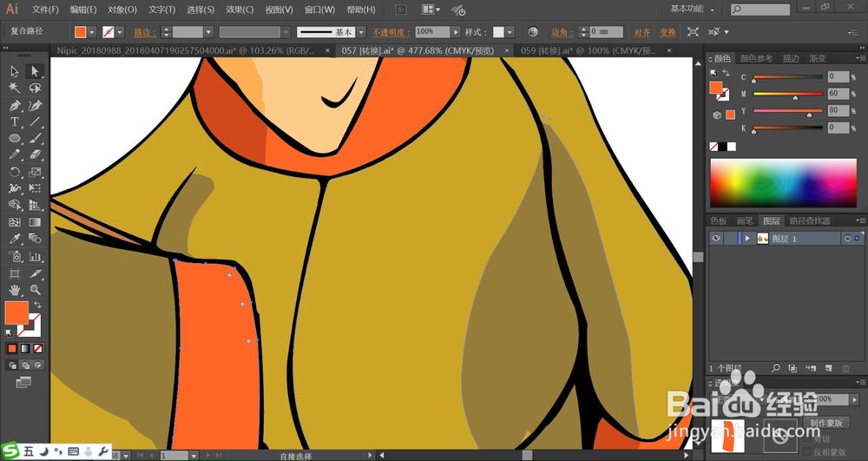Screen dimensions: 868x461
Task: Enable Draw Behind mode in toolbox
Action: click(x=25, y=365)
